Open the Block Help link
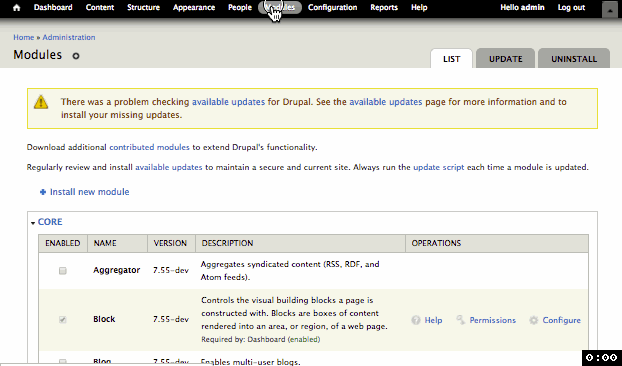Image resolution: width=622 pixels, height=366 pixels. (x=433, y=320)
